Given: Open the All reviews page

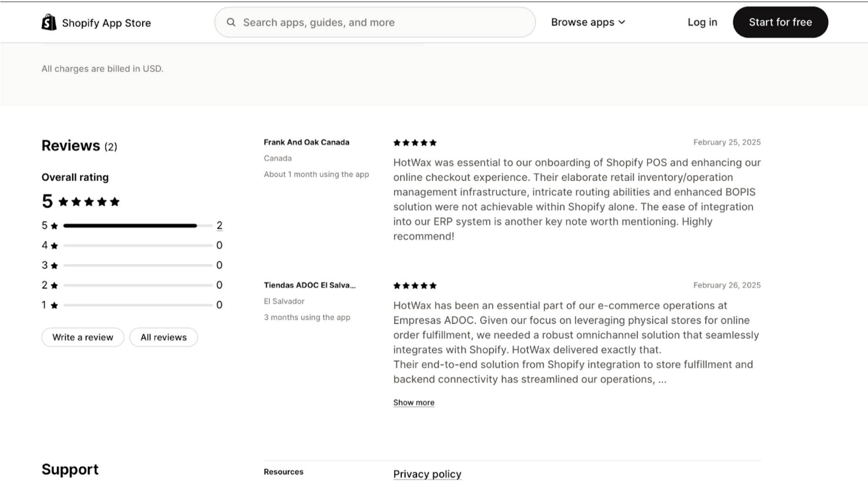Looking at the screenshot, I should click(x=163, y=338).
